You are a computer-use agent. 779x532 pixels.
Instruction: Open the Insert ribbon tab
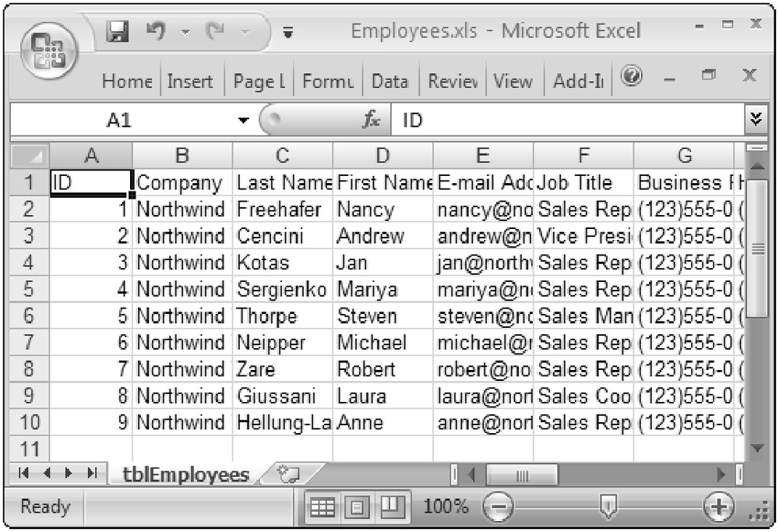coord(190,81)
